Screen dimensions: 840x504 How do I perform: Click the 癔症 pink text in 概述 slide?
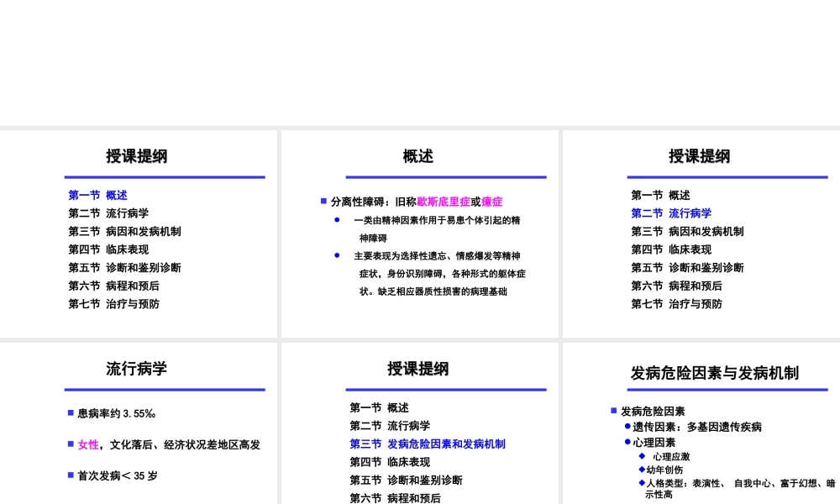click(x=491, y=201)
